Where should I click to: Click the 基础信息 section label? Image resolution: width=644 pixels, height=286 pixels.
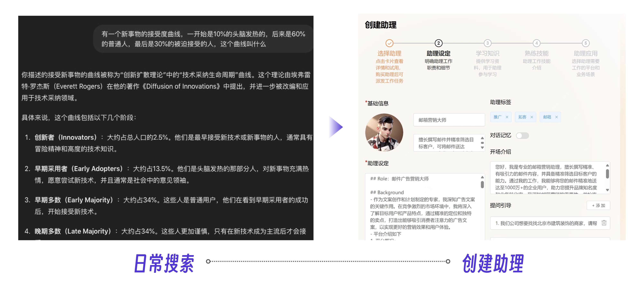pos(378,103)
